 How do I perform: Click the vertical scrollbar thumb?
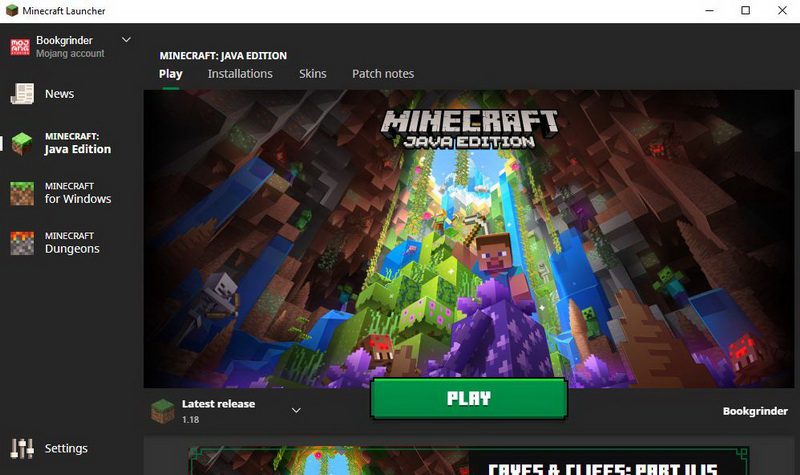pyautogui.click(x=797, y=120)
